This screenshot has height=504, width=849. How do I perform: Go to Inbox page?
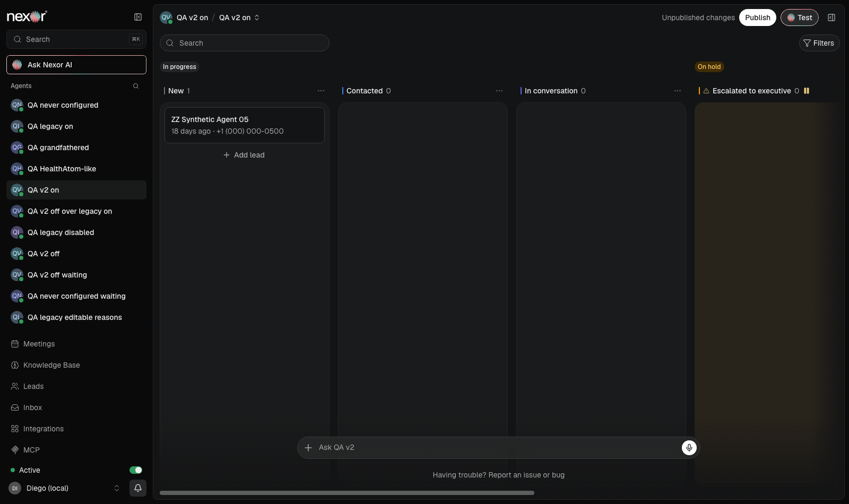click(x=76, y=407)
